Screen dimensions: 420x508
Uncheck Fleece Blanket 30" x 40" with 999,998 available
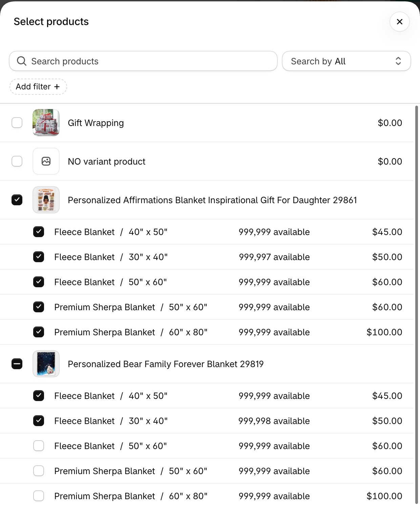point(39,421)
